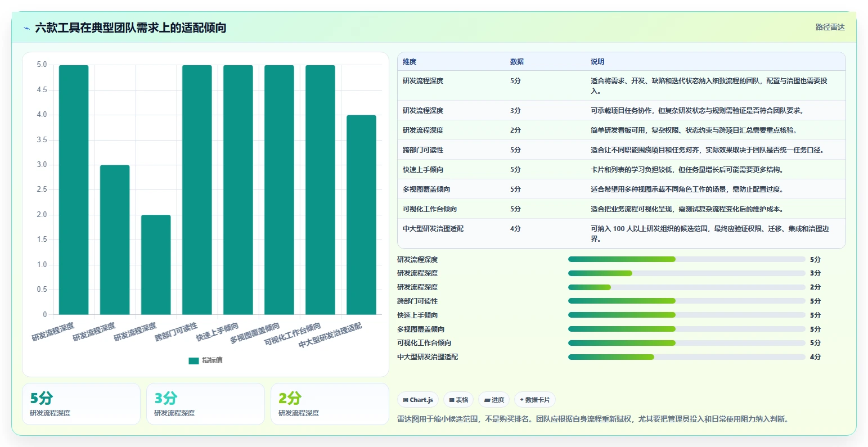The height and width of the screenshot is (447, 868).
Task: Click the 3分 value in the table
Action: 515,111
